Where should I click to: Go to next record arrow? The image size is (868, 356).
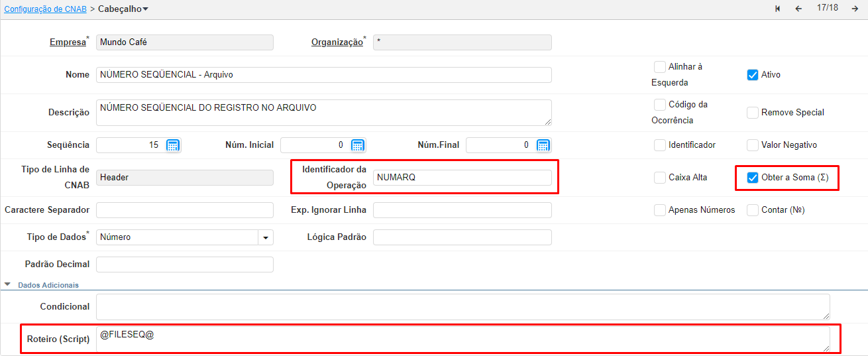pyautogui.click(x=855, y=9)
